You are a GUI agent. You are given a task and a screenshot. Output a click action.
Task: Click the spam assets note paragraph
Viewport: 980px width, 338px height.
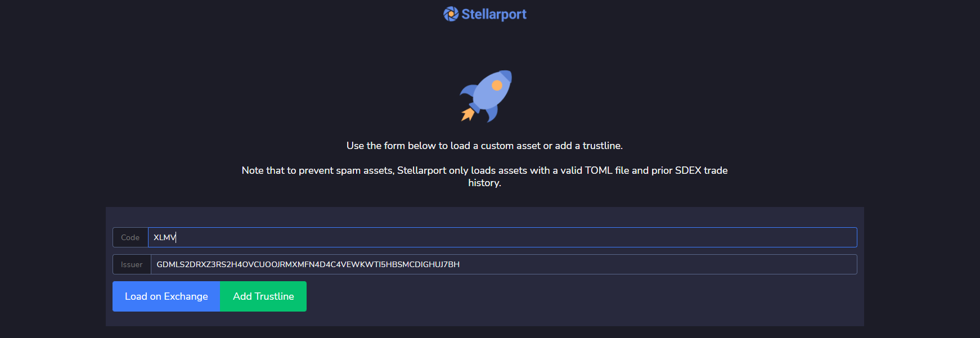pyautogui.click(x=484, y=177)
